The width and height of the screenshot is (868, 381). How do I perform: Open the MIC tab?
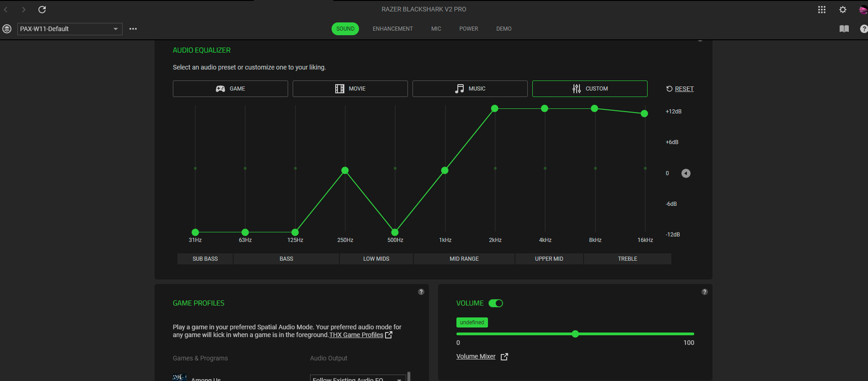coord(436,29)
